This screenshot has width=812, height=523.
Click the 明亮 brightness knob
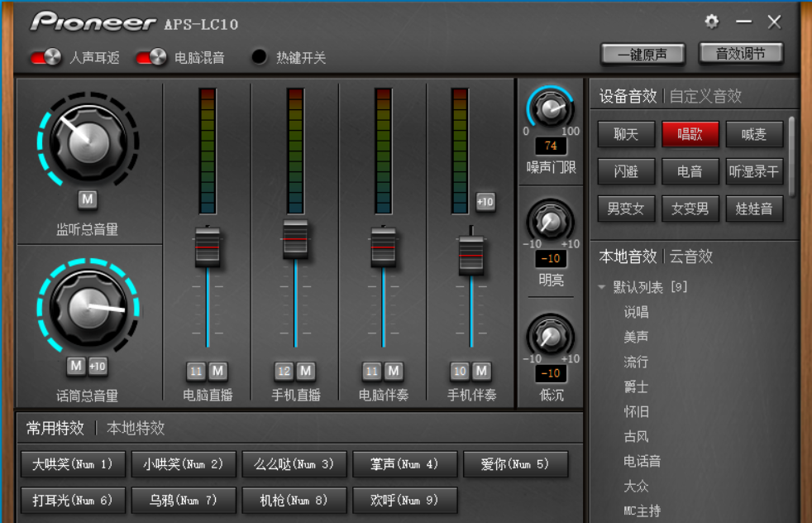point(551,222)
